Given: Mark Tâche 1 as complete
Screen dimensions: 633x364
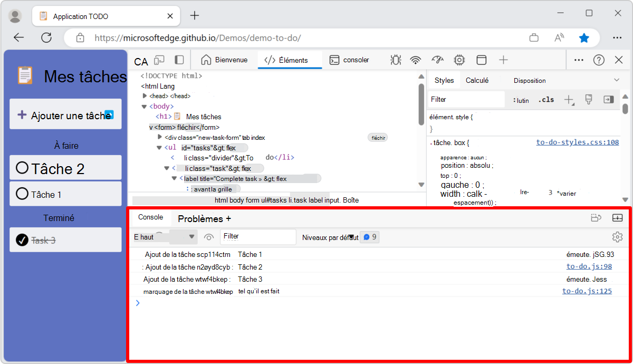Looking at the screenshot, I should [x=22, y=194].
